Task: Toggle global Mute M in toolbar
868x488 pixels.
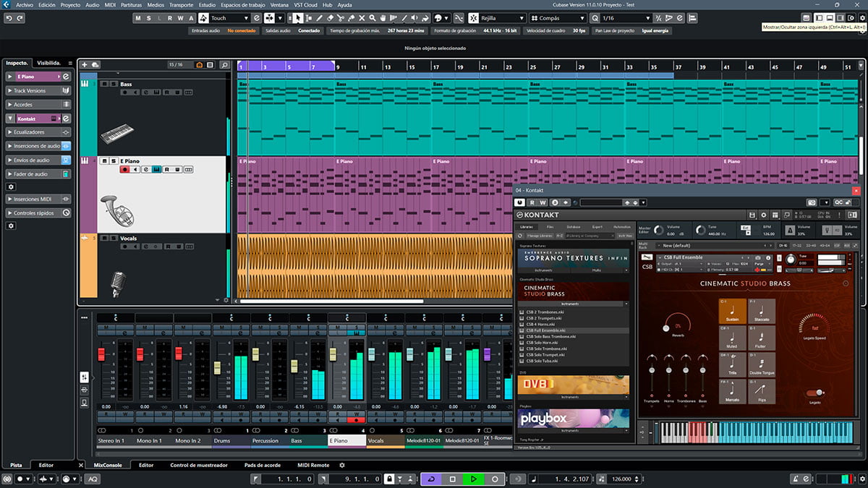Action: [139, 17]
